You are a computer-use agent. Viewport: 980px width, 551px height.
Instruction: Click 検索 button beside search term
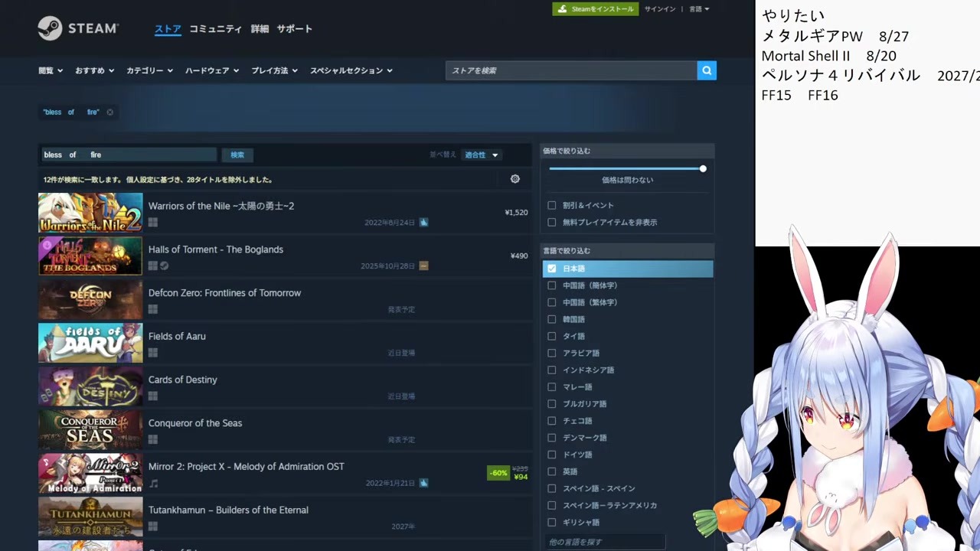click(237, 155)
